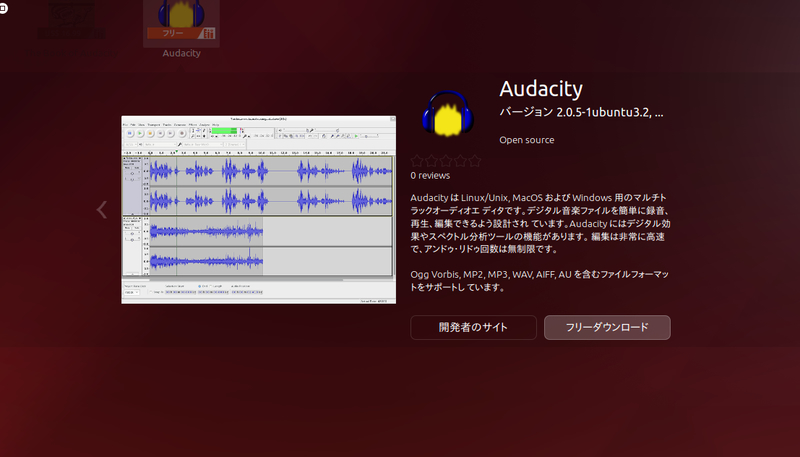The image size is (800, 457).
Task: Click the Audacity label under top icon
Action: pyautogui.click(x=181, y=53)
